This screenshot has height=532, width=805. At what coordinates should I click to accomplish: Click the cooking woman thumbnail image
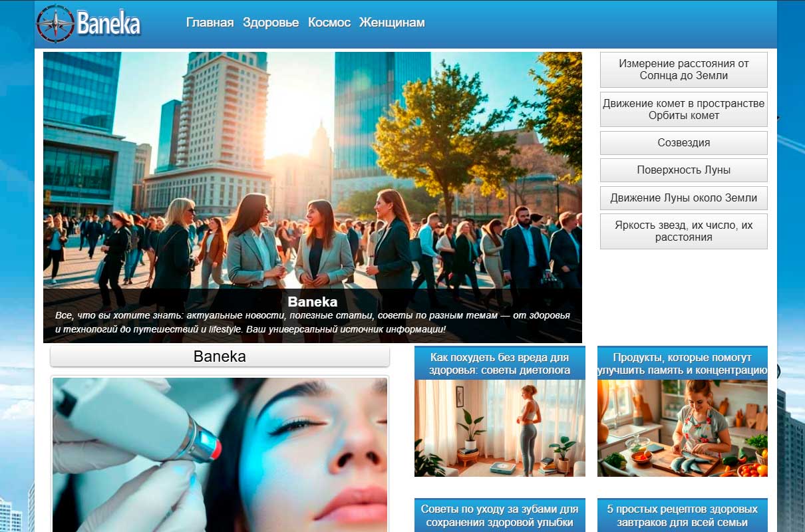click(684, 426)
